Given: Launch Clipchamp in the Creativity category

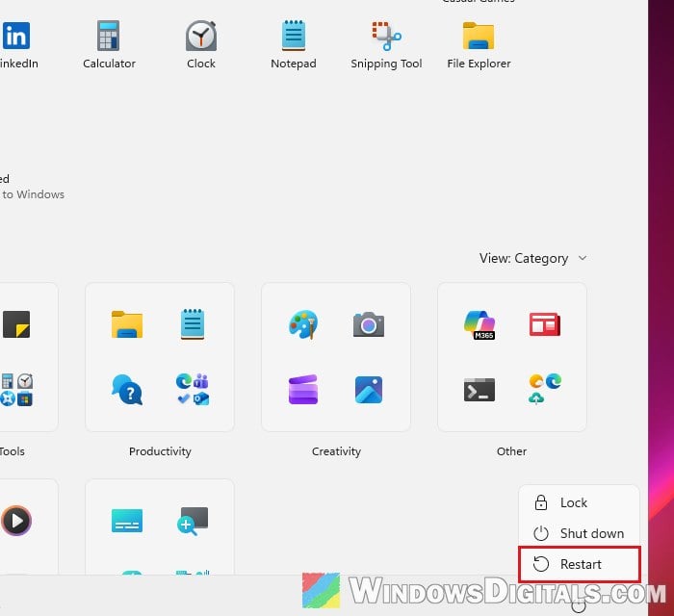Looking at the screenshot, I should click(303, 390).
